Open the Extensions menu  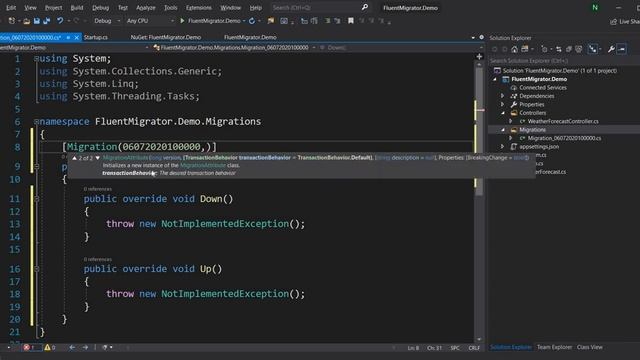[199, 8]
